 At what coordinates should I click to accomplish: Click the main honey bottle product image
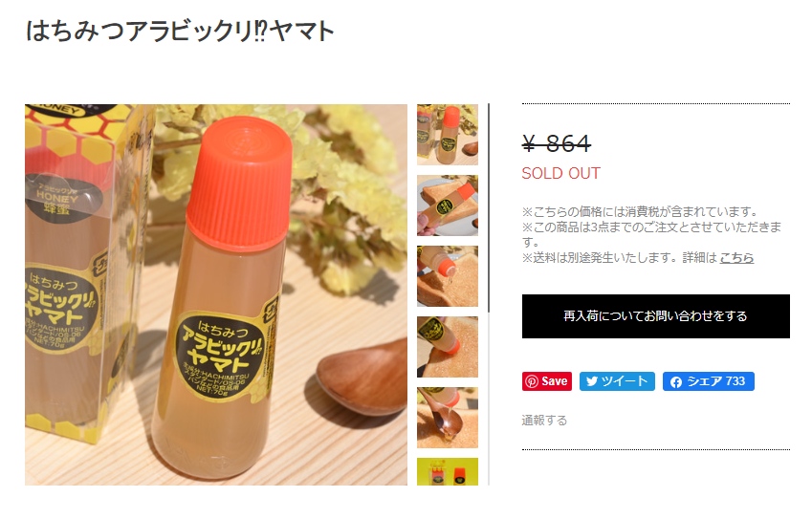(216, 295)
